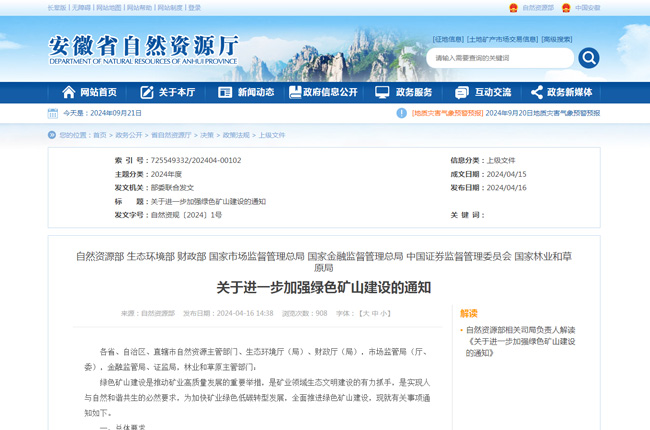
Task: Open the 高级搜索 advanced search link
Action: 557,39
